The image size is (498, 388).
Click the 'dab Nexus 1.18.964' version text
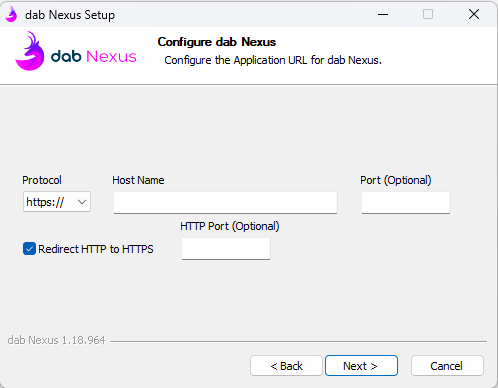click(x=56, y=340)
